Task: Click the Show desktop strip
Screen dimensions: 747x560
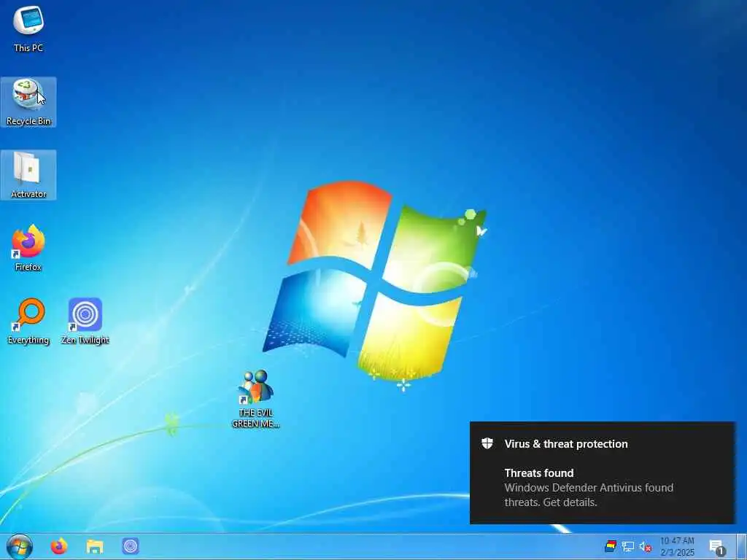Action: click(742, 547)
